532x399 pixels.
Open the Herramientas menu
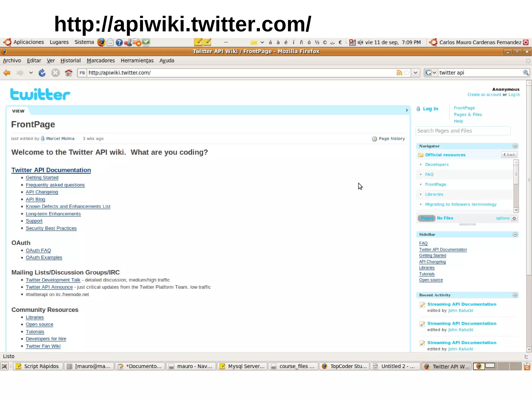(137, 61)
